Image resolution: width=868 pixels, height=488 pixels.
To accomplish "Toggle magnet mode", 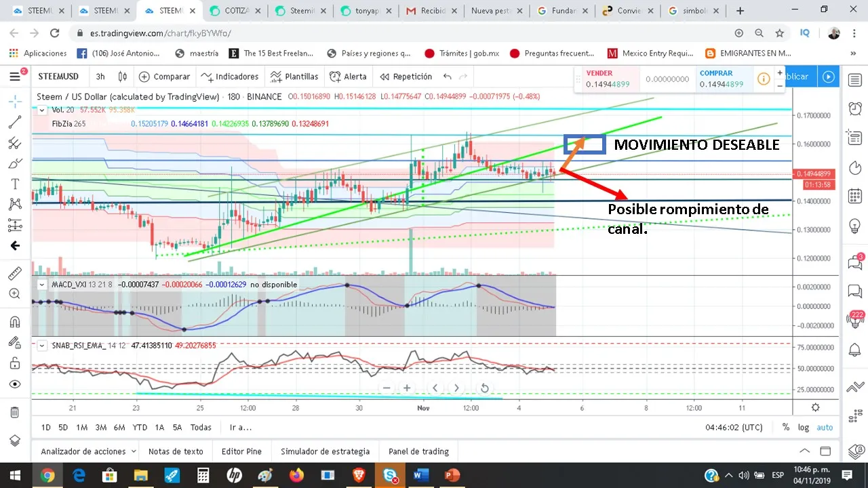I will click(15, 321).
